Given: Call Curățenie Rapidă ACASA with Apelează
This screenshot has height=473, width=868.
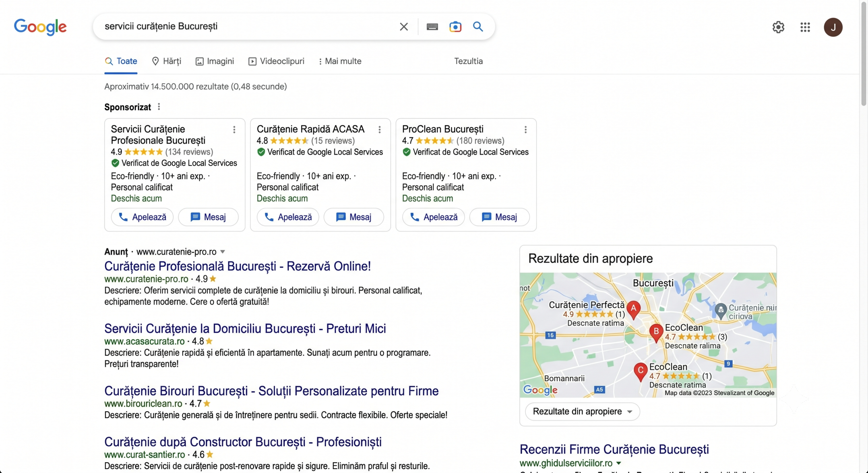Looking at the screenshot, I should point(288,217).
